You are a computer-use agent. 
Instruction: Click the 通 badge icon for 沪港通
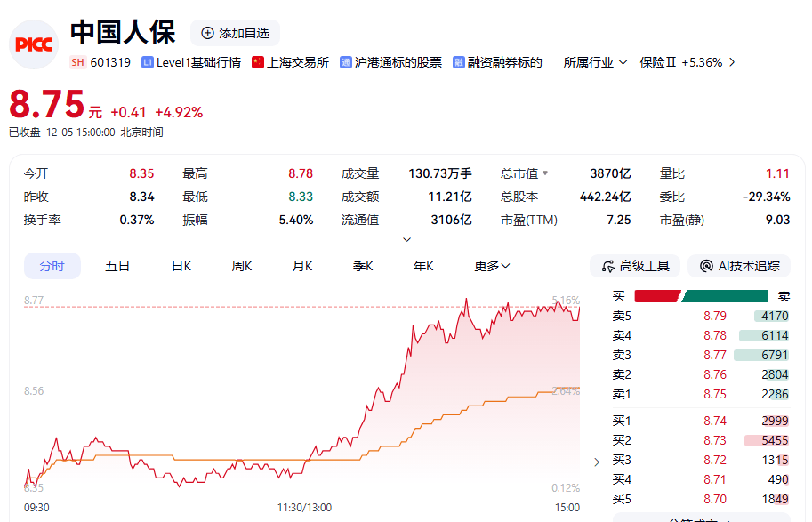coord(345,62)
